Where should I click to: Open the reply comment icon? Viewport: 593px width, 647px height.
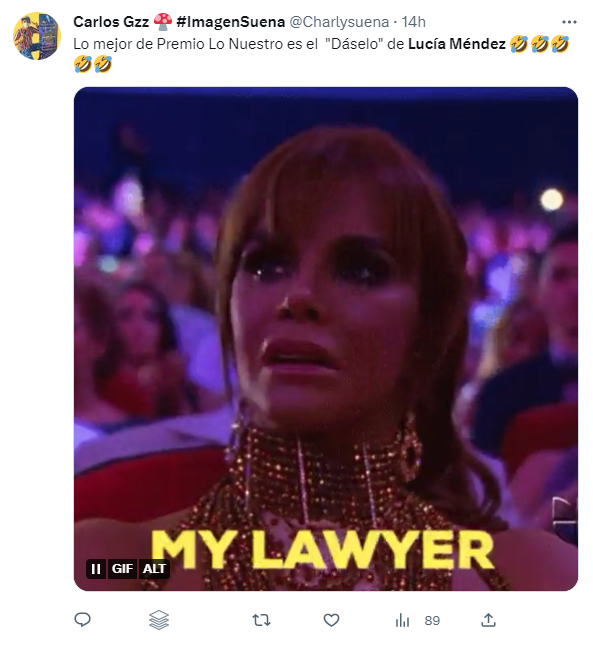[82, 620]
